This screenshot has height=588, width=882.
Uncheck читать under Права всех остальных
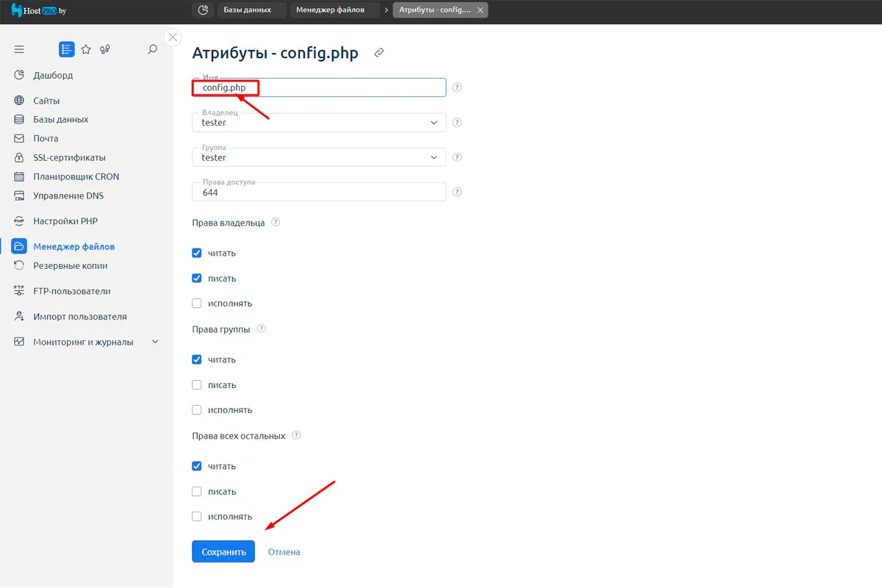click(x=197, y=466)
